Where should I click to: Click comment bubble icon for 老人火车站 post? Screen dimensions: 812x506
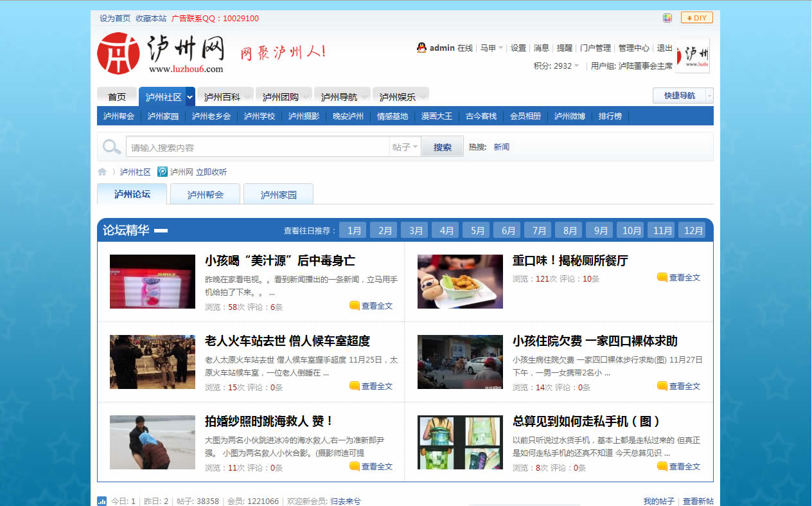click(354, 386)
